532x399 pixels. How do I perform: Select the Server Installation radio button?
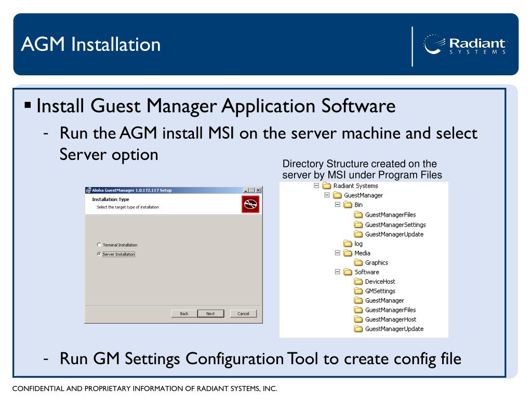99,254
